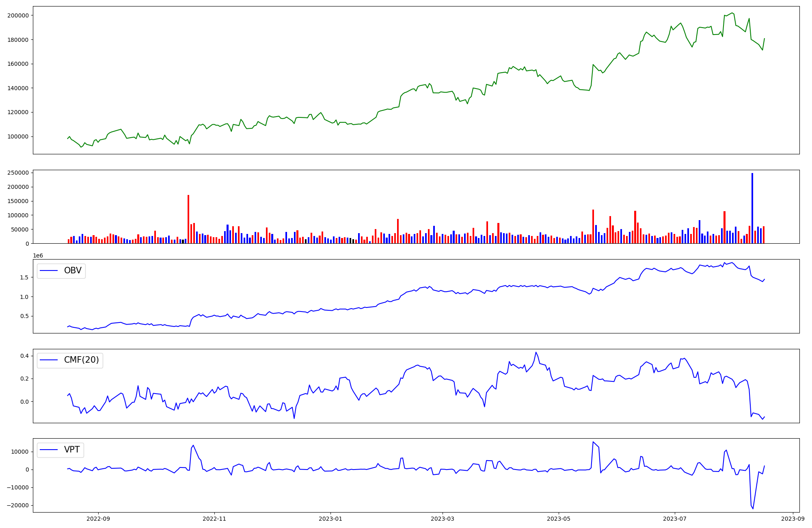
Task: Click the 2023-07 x-axis tick label
Action: (675, 519)
